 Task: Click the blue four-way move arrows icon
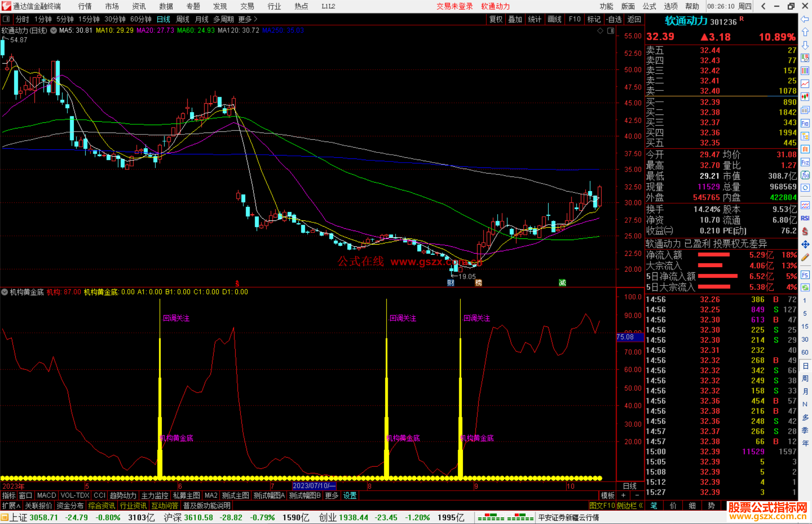coord(805,245)
